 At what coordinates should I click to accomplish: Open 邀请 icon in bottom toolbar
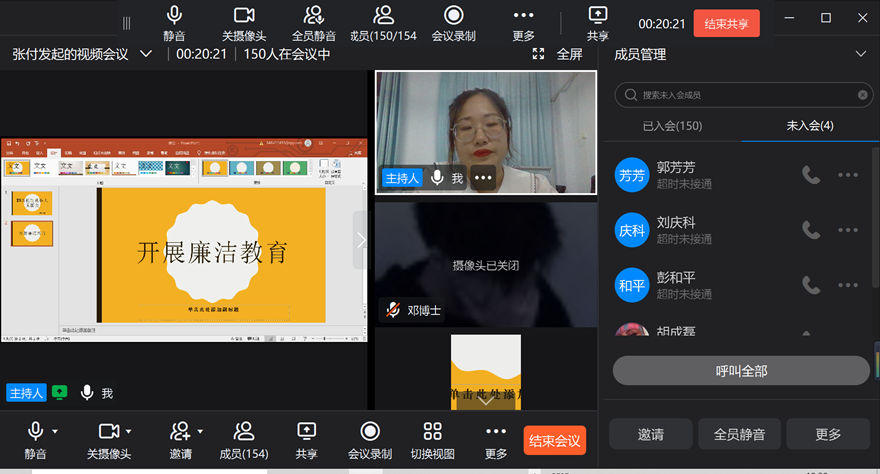180,431
